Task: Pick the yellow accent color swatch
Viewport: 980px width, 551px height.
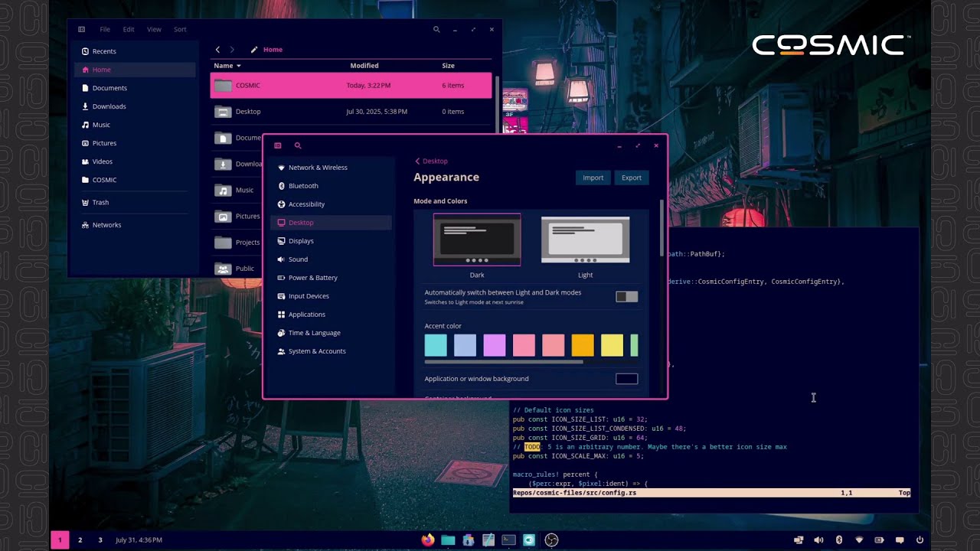Action: pos(612,345)
